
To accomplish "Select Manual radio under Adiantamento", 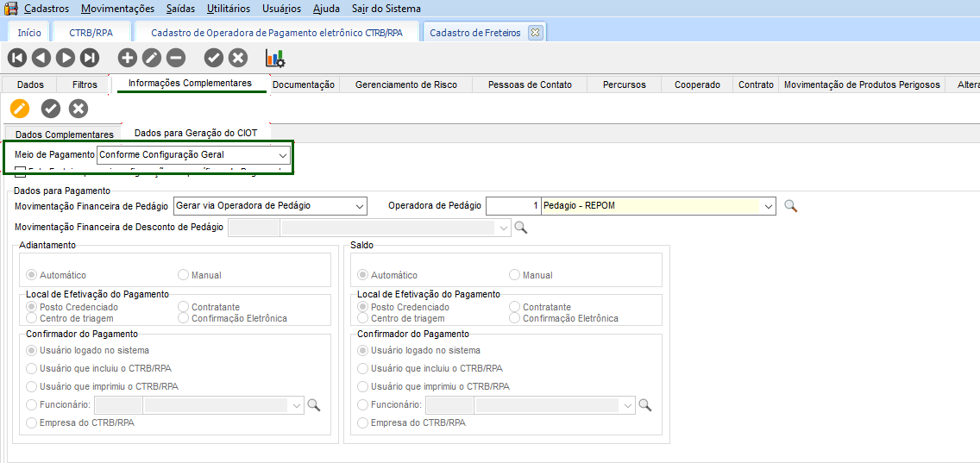I will tap(184, 275).
